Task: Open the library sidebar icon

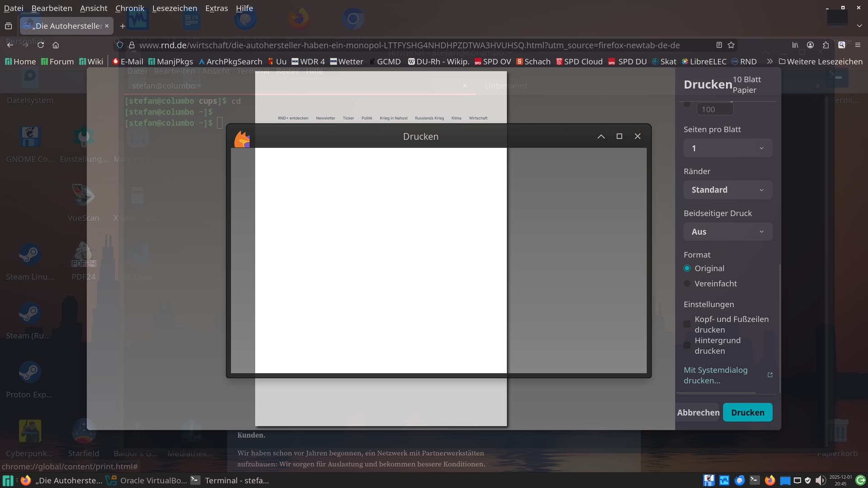Action: [795, 45]
